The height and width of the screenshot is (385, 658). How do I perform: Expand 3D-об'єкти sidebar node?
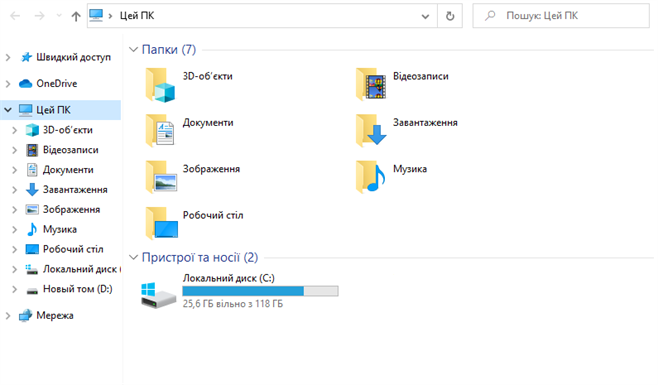(14, 130)
